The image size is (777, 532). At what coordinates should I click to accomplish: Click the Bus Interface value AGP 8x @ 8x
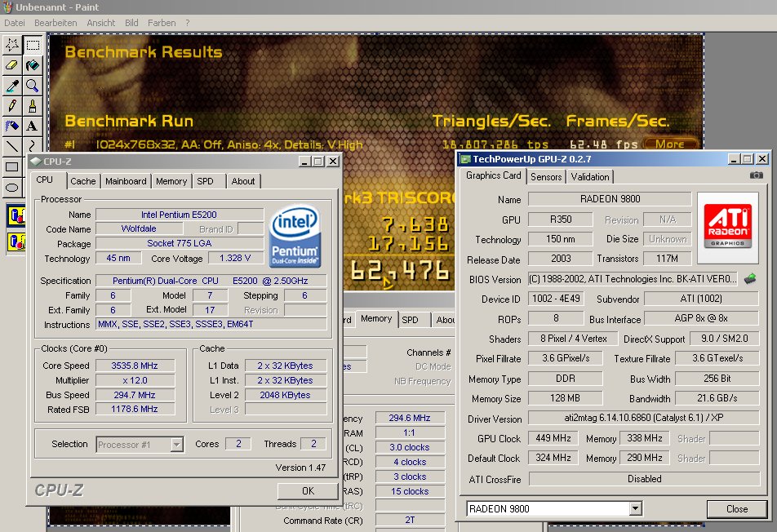pos(701,318)
